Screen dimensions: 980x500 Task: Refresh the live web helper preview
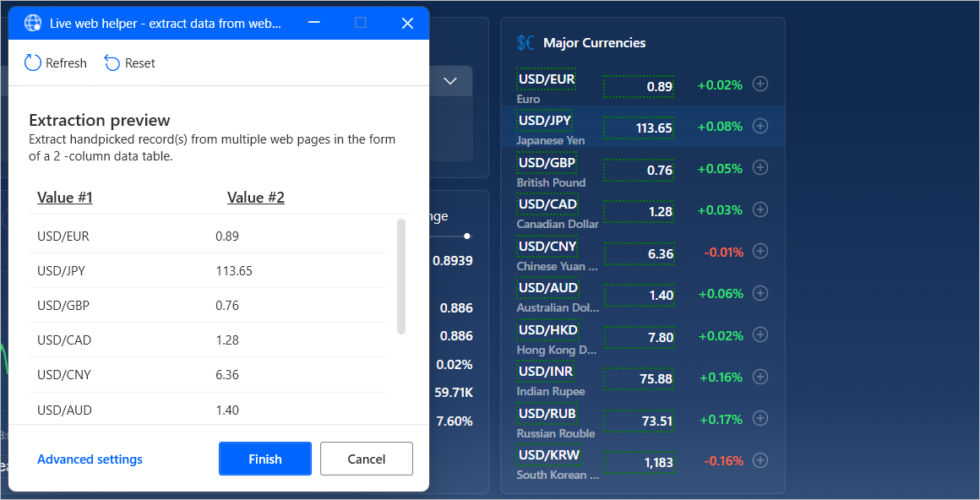pyautogui.click(x=55, y=62)
